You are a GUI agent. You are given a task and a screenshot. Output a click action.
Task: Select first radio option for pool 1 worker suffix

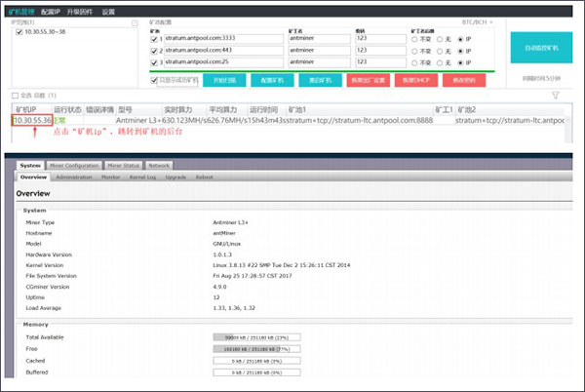click(x=414, y=39)
